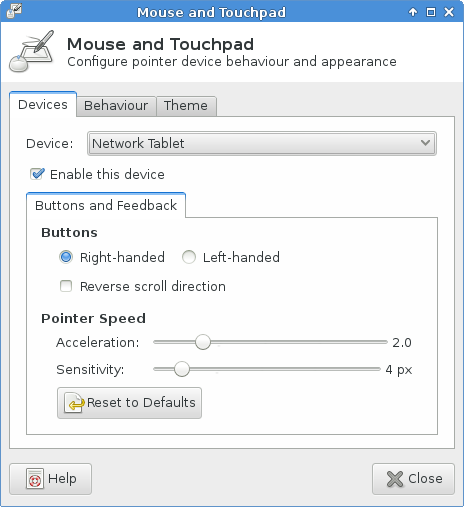Click the Acceleration slider handle

pyautogui.click(x=203, y=342)
